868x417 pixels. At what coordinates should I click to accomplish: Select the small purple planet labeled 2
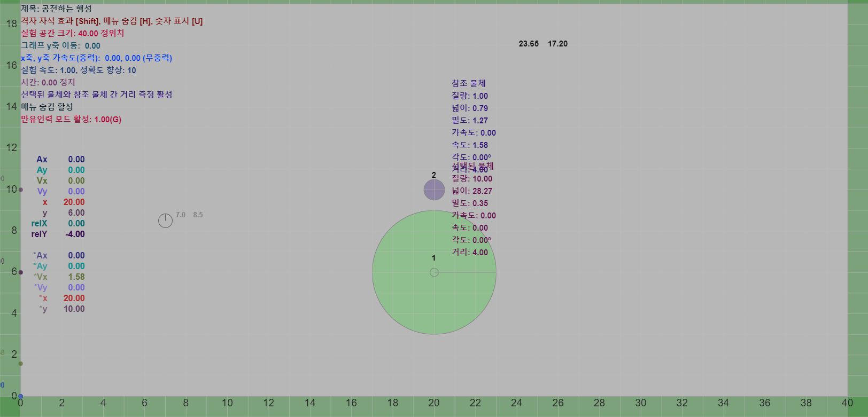coord(434,190)
